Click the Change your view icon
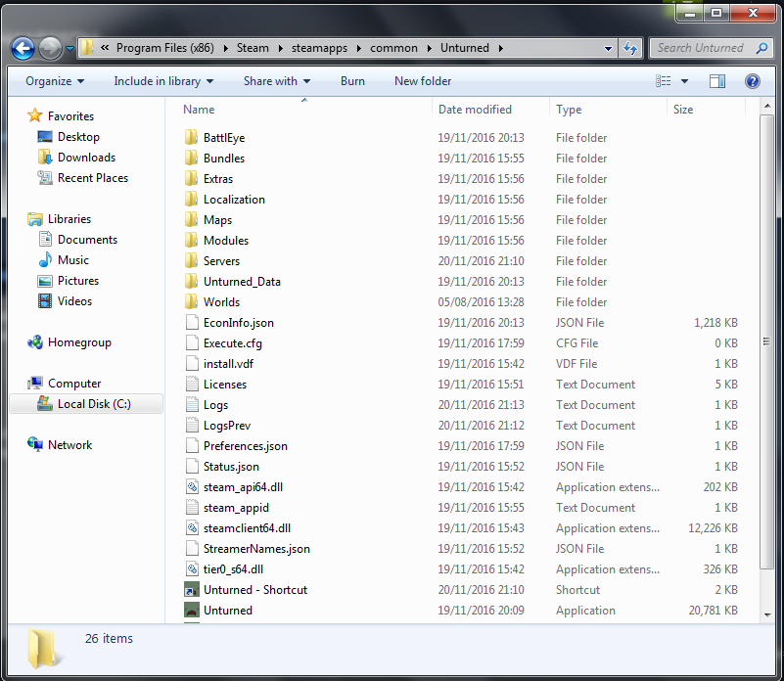This screenshot has width=784, height=681. coord(663,81)
